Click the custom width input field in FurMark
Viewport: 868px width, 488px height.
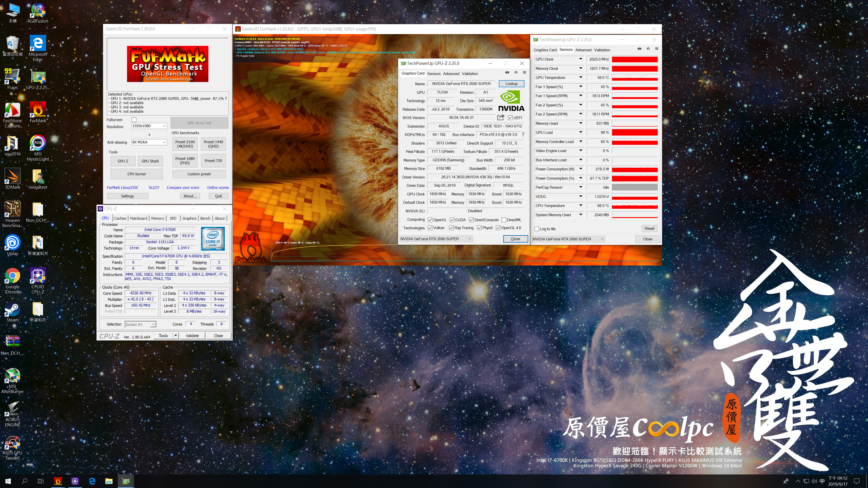pyautogui.click(x=139, y=134)
